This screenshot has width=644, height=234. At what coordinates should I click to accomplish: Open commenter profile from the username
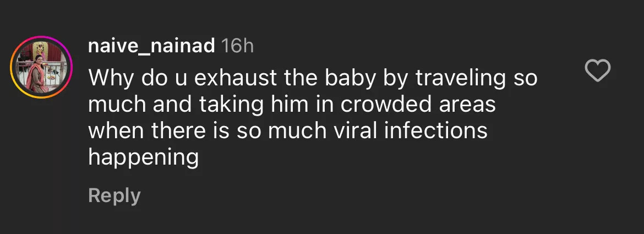[151, 46]
